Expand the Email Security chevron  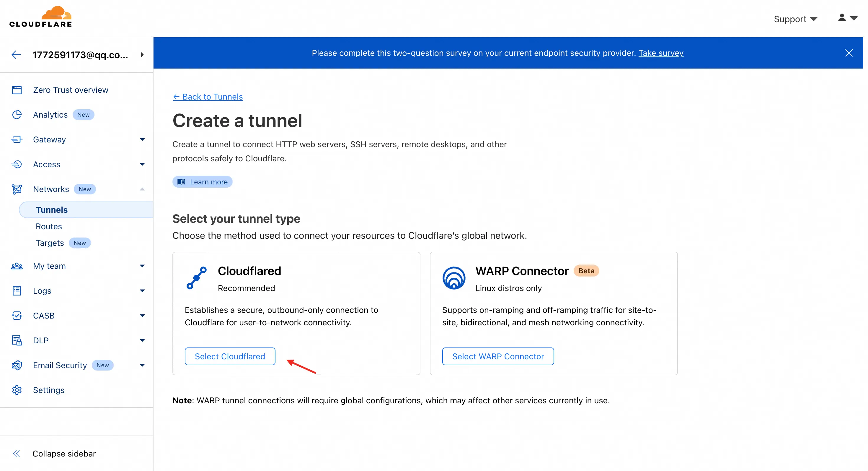click(142, 365)
